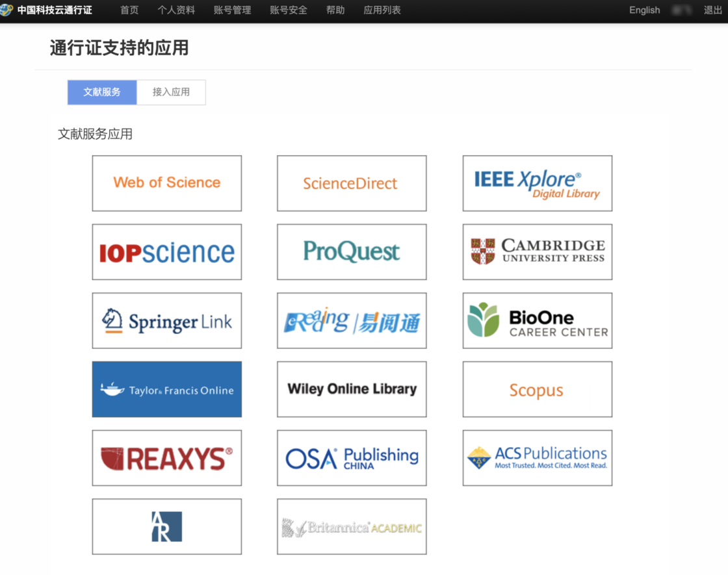
Task: Open Cambridge University Press tile
Action: coord(537,252)
